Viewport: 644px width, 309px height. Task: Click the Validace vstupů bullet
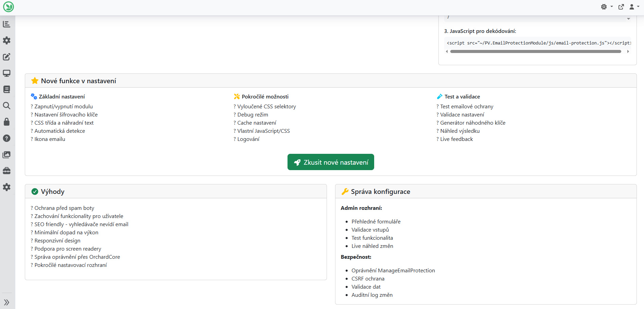(370, 230)
